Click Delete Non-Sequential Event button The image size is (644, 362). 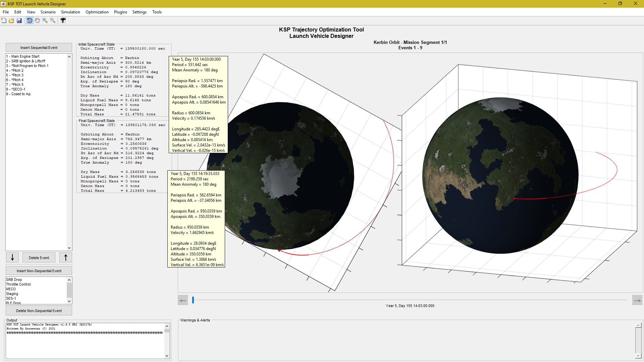point(39,311)
